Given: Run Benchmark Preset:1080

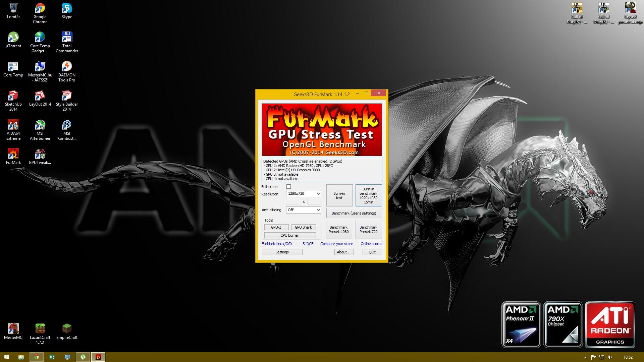Looking at the screenshot, I should 339,229.
